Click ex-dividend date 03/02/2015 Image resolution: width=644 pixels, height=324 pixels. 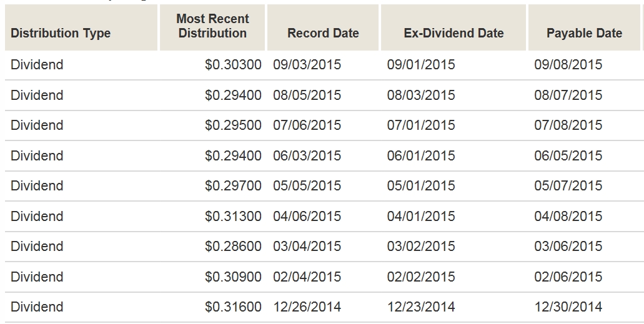(x=421, y=247)
